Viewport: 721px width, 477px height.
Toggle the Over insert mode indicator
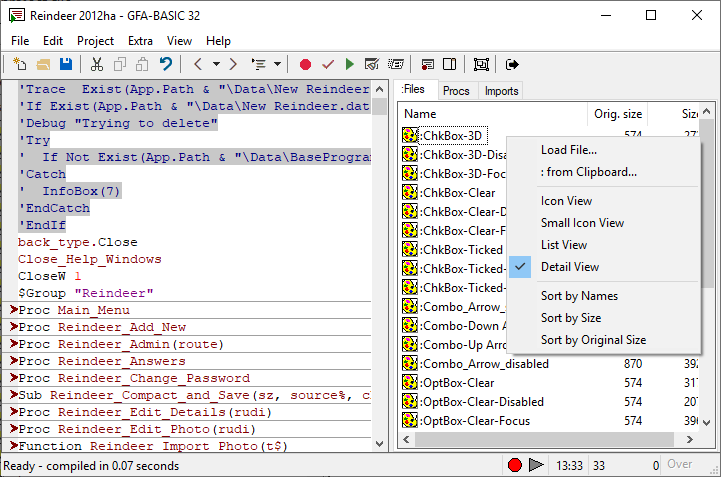(x=680, y=465)
